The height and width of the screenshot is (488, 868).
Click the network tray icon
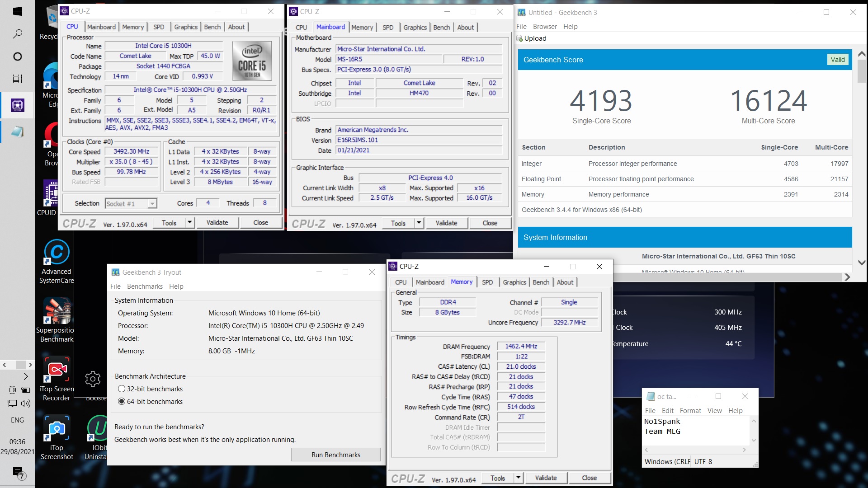click(x=12, y=404)
